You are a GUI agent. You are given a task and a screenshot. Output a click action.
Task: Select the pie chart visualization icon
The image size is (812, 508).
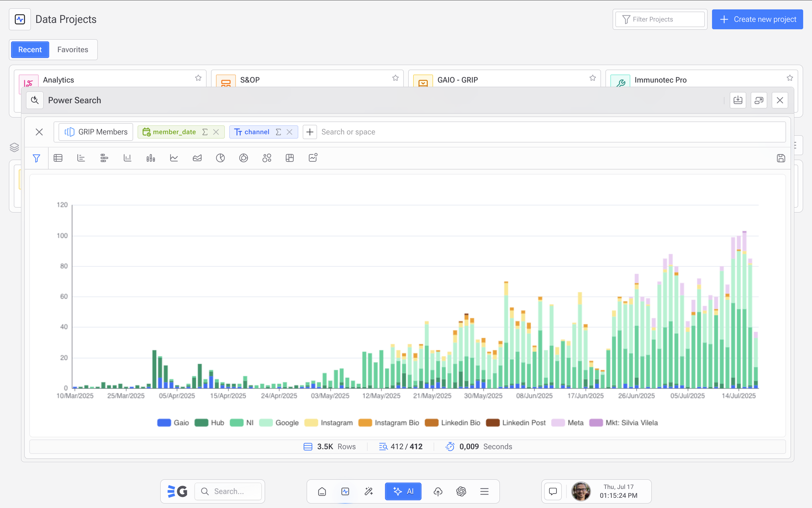tap(220, 158)
